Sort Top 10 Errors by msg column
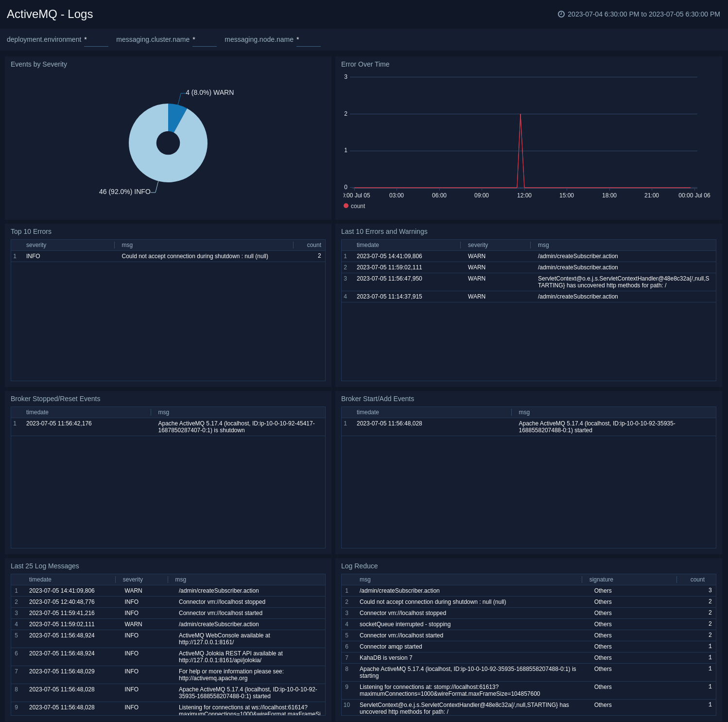 (127, 245)
